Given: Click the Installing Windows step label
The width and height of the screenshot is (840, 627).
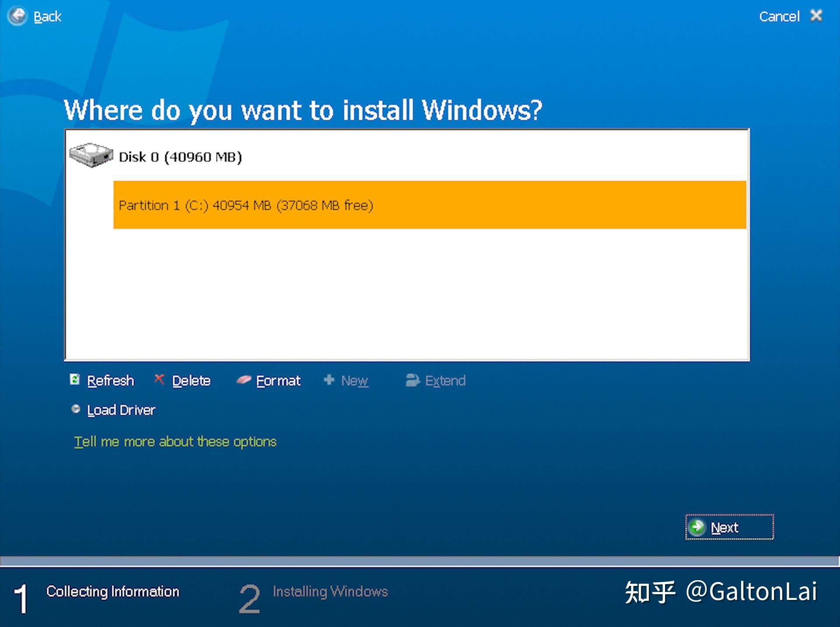Looking at the screenshot, I should (x=330, y=592).
